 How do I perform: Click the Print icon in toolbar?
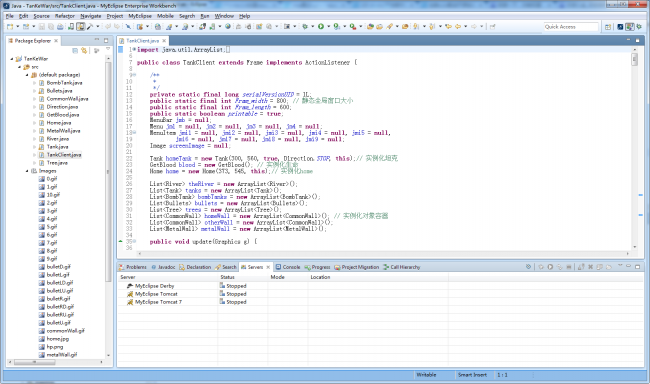[60, 27]
